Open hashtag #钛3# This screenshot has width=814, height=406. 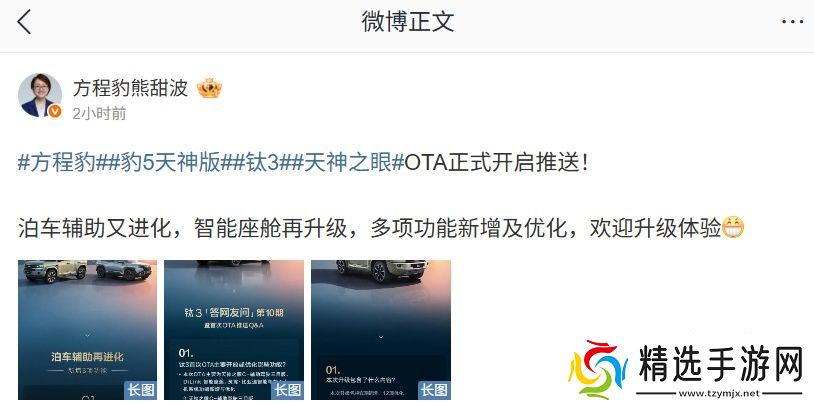[262, 164]
